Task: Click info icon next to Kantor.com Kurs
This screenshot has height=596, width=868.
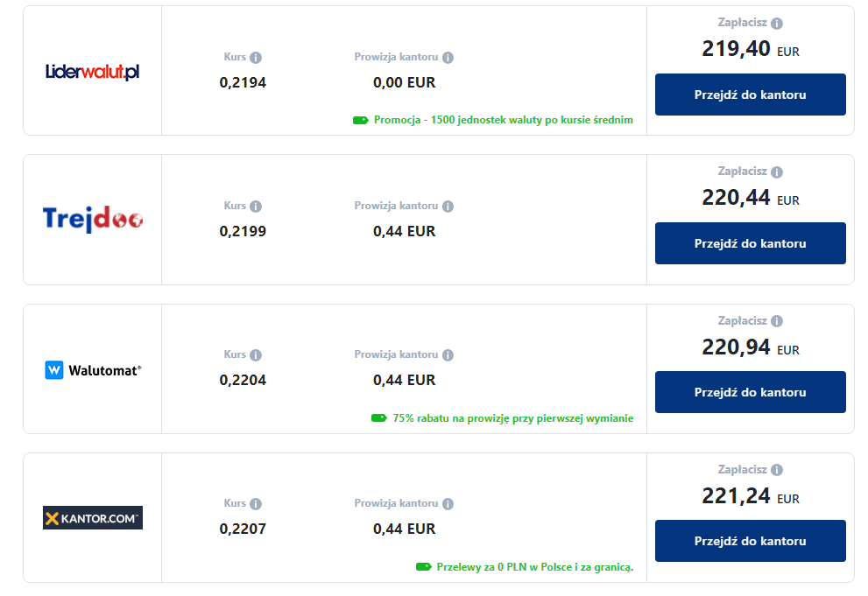Action: pos(256,504)
